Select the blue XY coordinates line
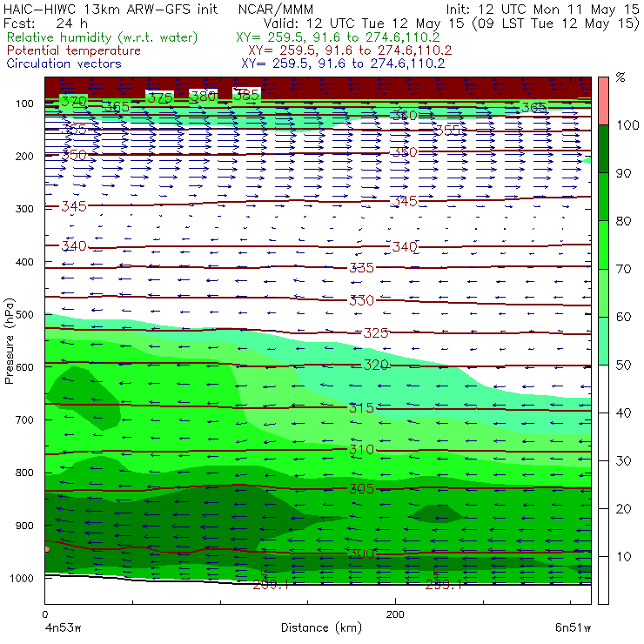Image resolution: width=644 pixels, height=644 pixels. (343, 64)
